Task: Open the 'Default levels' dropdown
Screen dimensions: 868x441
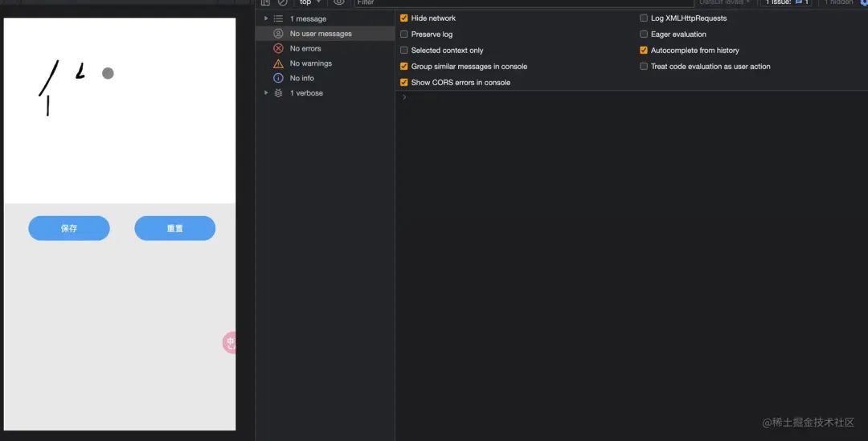Action: point(725,2)
